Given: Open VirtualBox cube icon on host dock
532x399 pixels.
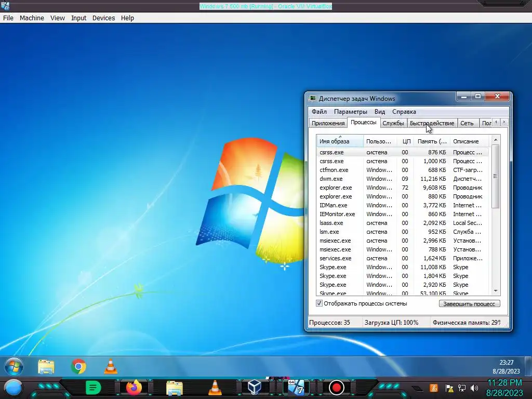Looking at the screenshot, I should (x=255, y=387).
